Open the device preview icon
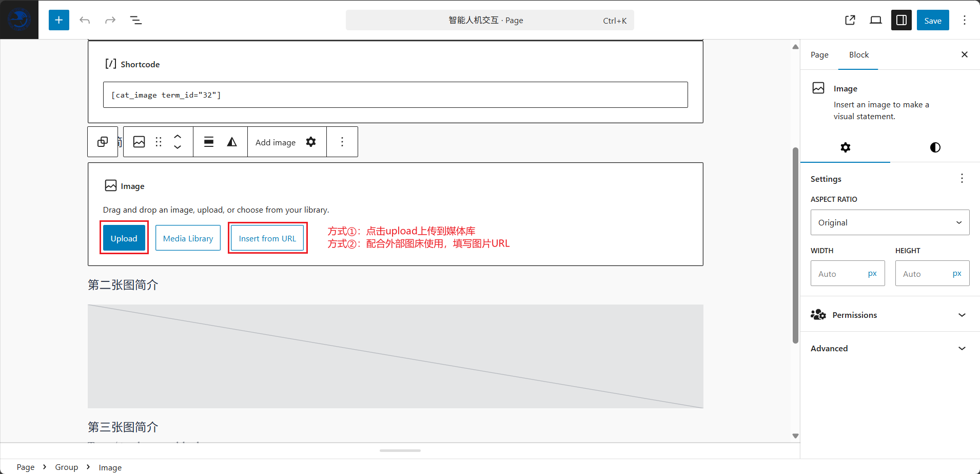 pyautogui.click(x=876, y=20)
